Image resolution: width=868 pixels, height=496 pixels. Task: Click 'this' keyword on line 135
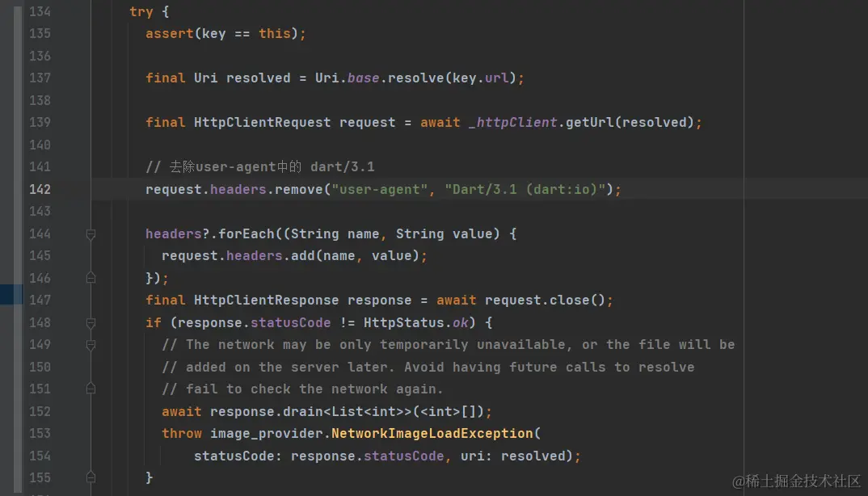pyautogui.click(x=275, y=34)
